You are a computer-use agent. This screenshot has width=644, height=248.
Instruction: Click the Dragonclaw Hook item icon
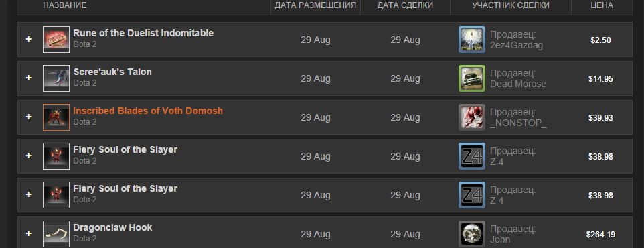pyautogui.click(x=56, y=234)
